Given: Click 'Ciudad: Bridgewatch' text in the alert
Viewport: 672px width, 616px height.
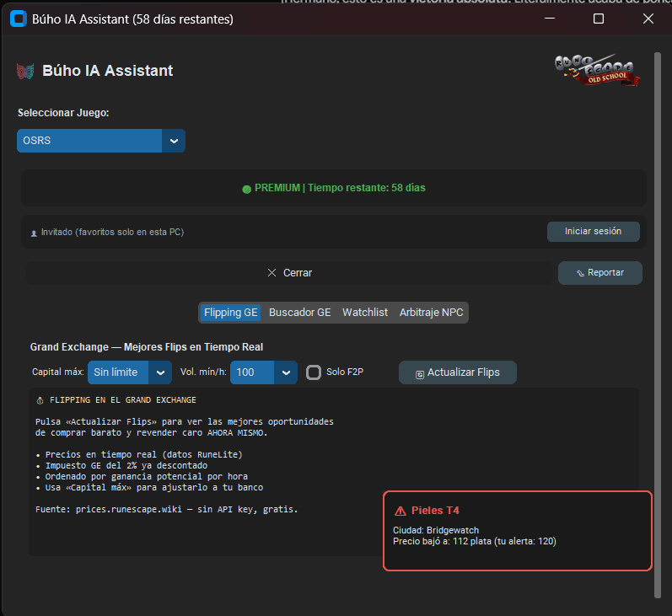Looking at the screenshot, I should [436, 530].
